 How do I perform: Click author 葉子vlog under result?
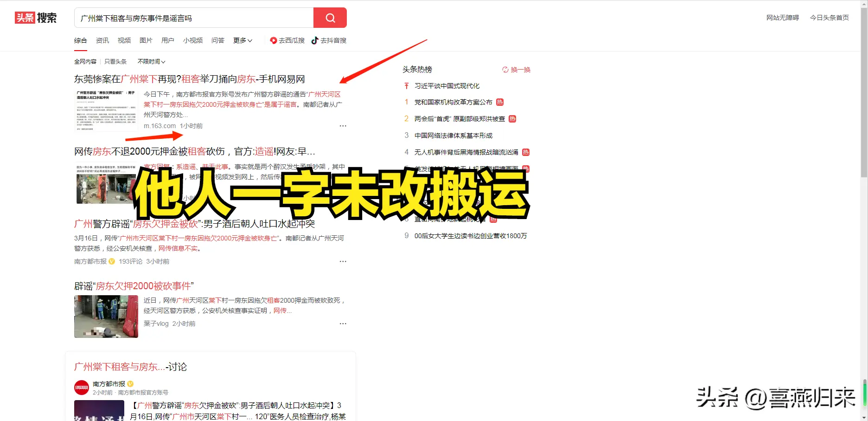(156, 324)
